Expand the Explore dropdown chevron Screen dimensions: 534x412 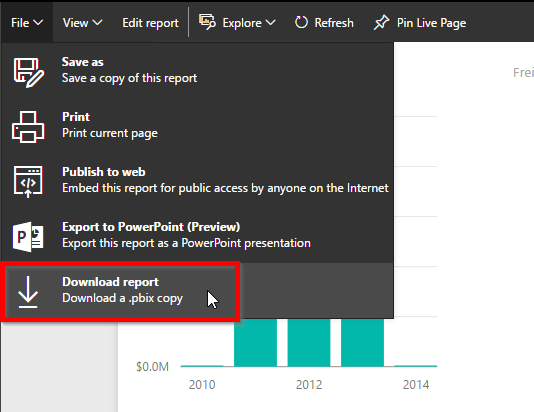(271, 23)
